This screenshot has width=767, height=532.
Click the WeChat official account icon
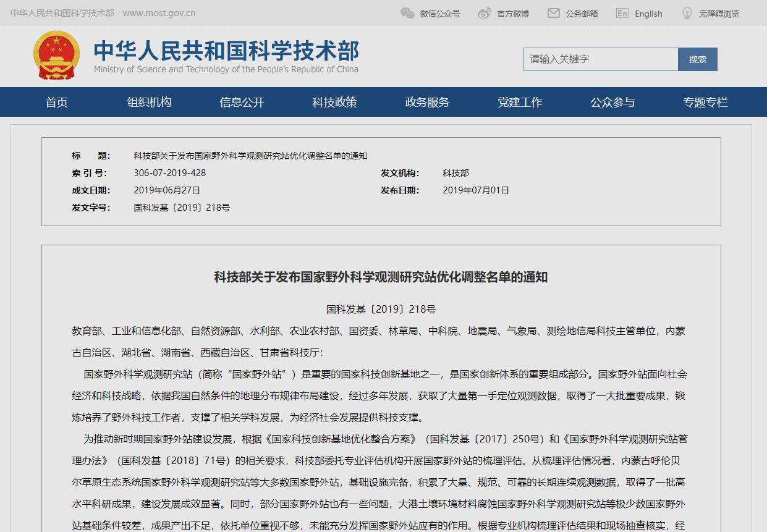(x=407, y=13)
